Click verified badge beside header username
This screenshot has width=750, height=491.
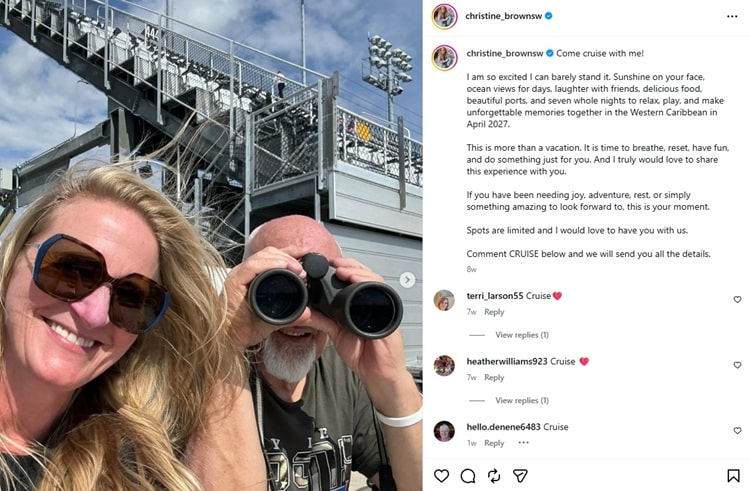(x=549, y=16)
